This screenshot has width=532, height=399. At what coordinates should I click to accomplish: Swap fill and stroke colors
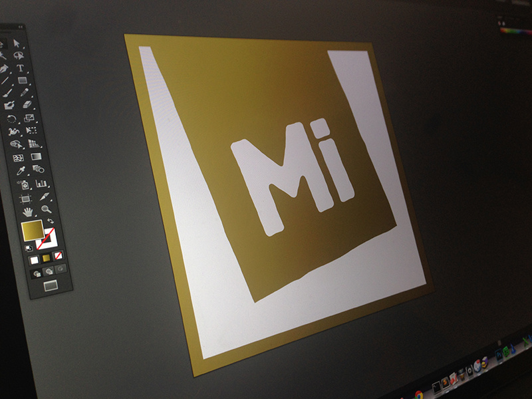click(x=49, y=221)
